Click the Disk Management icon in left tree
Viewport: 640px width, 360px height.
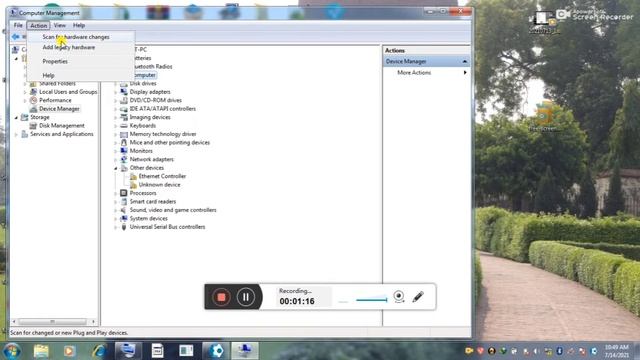33,126
